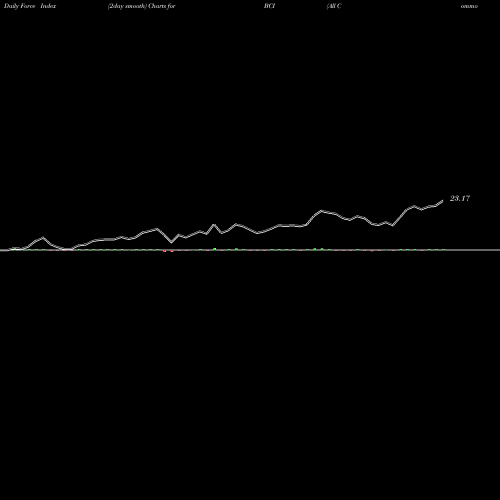Click the 'BCI' symbol text

tap(269, 6)
